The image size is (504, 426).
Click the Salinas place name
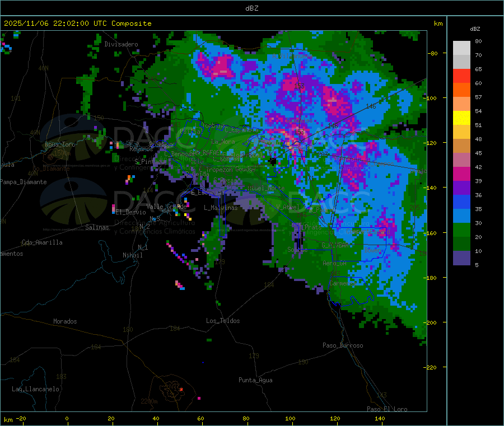point(97,227)
